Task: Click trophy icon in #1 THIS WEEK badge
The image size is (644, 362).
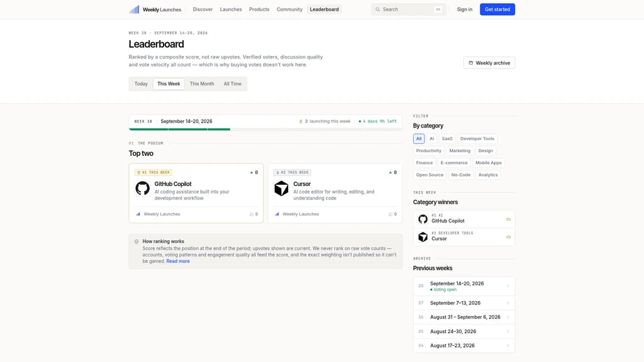Action: [x=139, y=172]
